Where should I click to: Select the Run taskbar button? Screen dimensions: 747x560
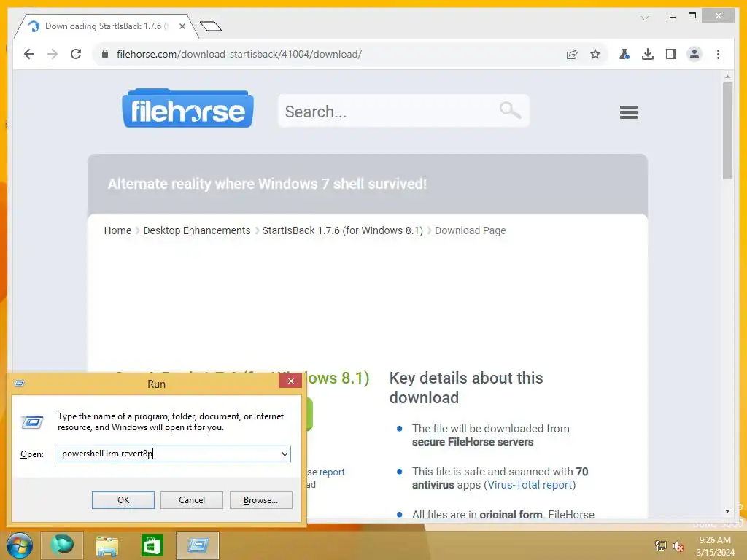coord(197,545)
